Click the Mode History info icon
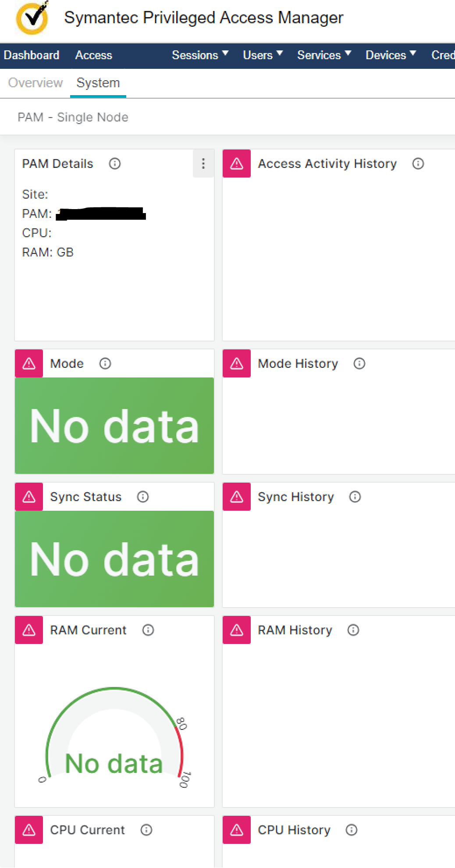Viewport: 455px width, 868px height. click(x=359, y=363)
